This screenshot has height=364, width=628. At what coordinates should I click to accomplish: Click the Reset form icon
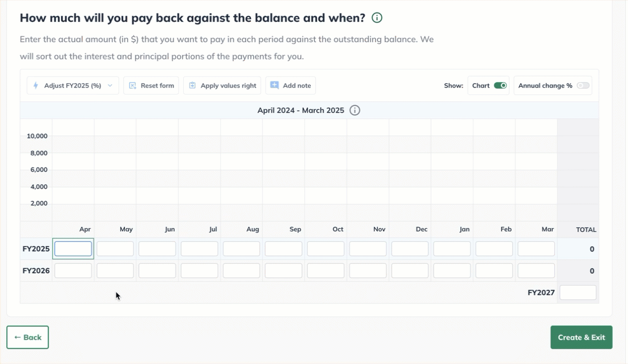pos(132,85)
